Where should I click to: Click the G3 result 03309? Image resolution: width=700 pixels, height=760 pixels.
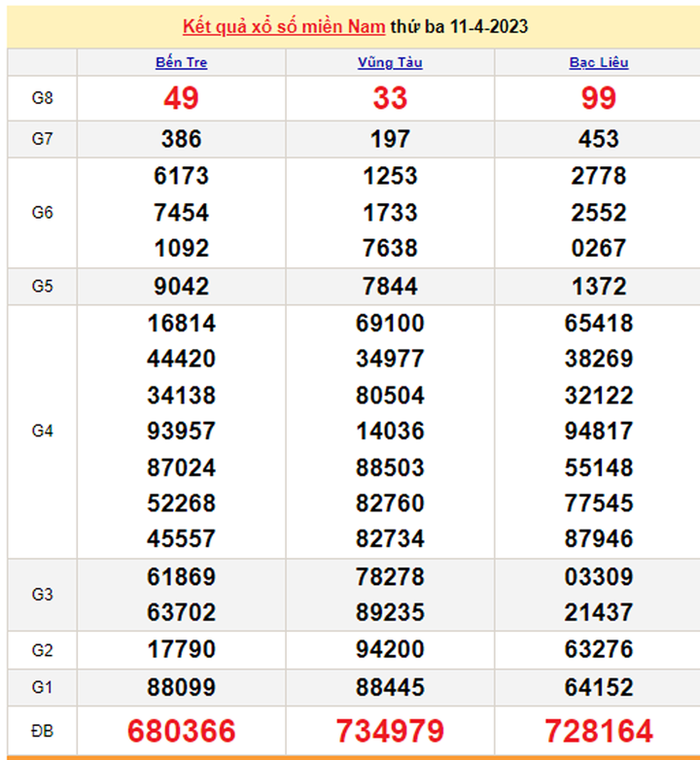coord(598,577)
